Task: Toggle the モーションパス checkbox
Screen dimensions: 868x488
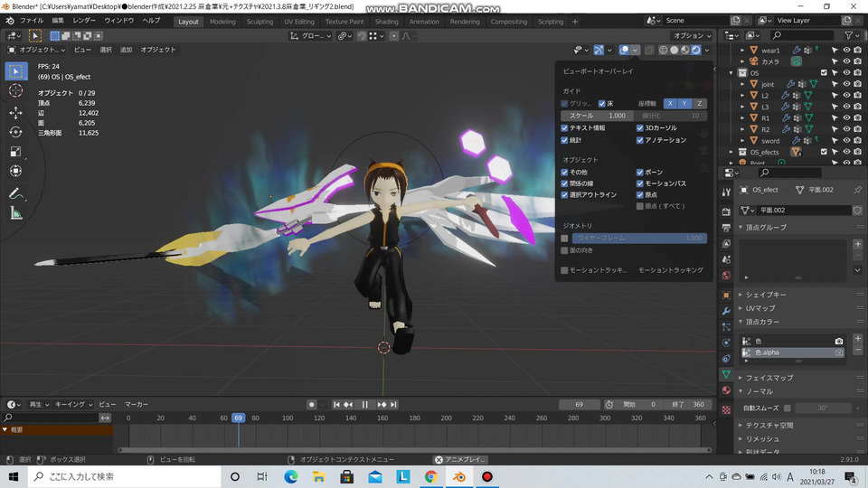Action: (639, 183)
